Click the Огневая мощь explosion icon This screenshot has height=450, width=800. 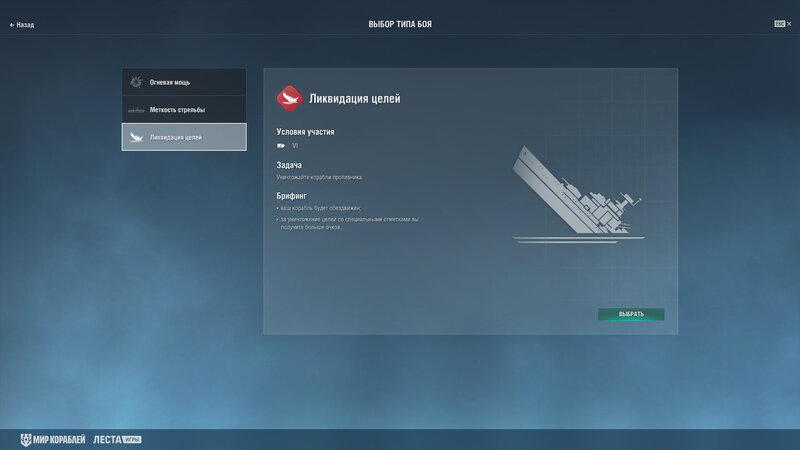point(136,82)
